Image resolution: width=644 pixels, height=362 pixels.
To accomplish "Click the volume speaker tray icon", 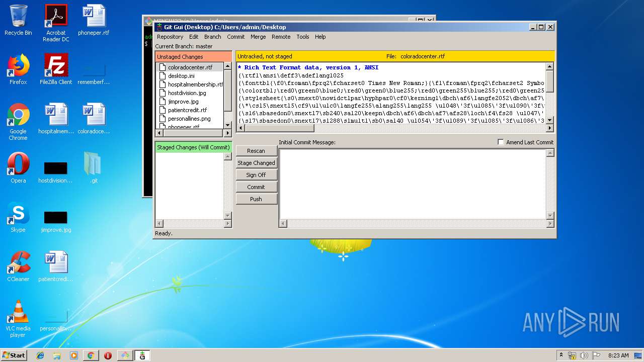I will pyautogui.click(x=584, y=355).
